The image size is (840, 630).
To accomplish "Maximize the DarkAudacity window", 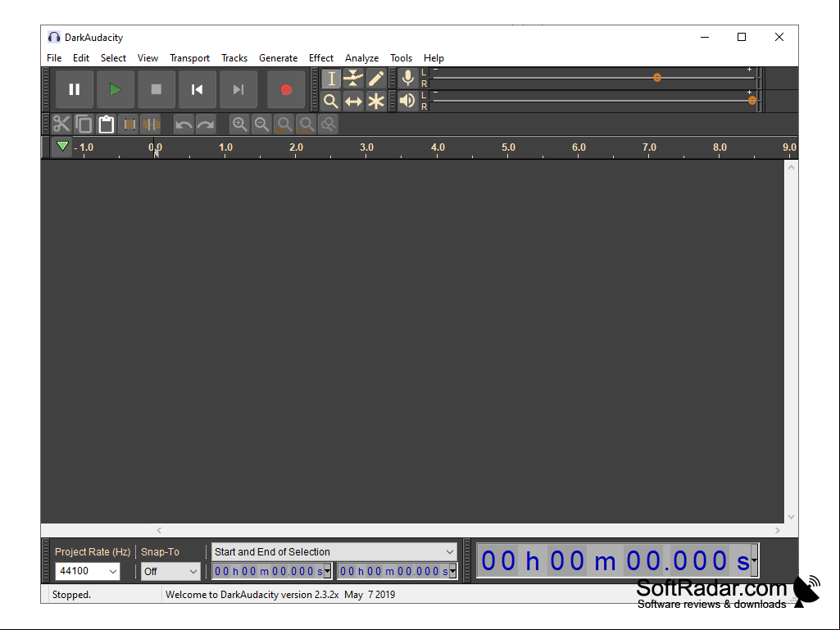I will (742, 37).
